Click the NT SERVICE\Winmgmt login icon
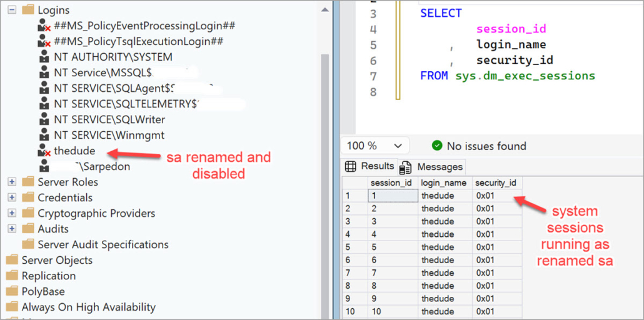Screen dimensions: 644x320 tap(43, 135)
